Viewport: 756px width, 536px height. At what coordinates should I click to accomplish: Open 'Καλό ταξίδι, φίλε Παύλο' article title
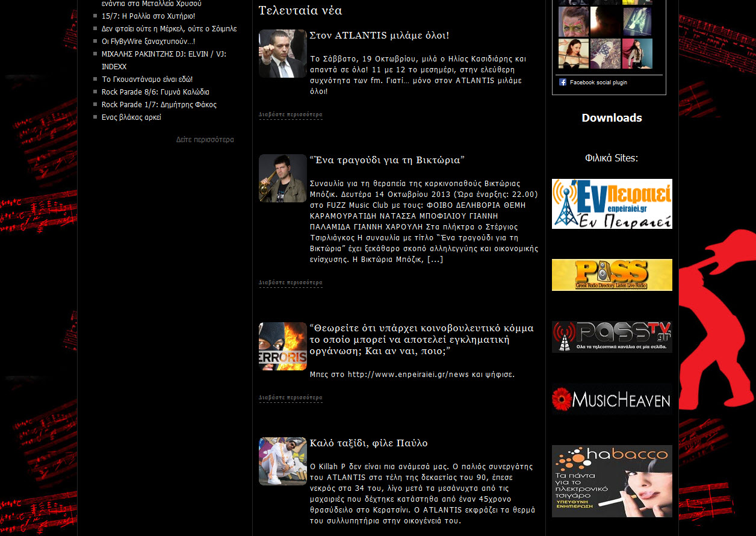(x=368, y=443)
